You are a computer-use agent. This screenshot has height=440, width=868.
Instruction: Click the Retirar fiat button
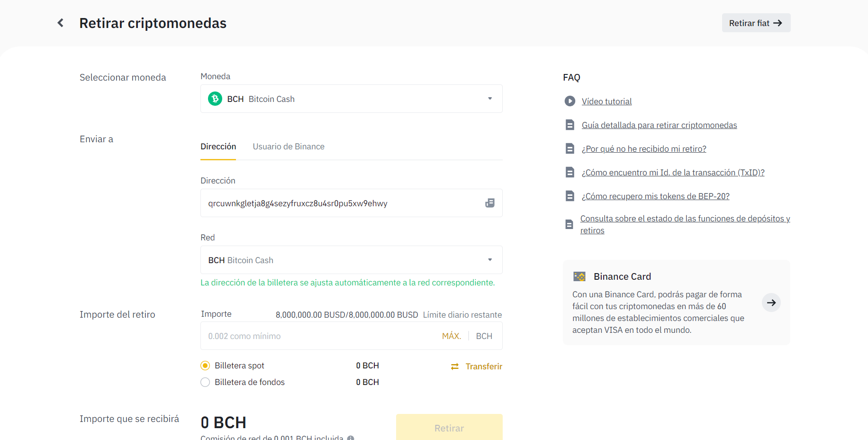[756, 23]
